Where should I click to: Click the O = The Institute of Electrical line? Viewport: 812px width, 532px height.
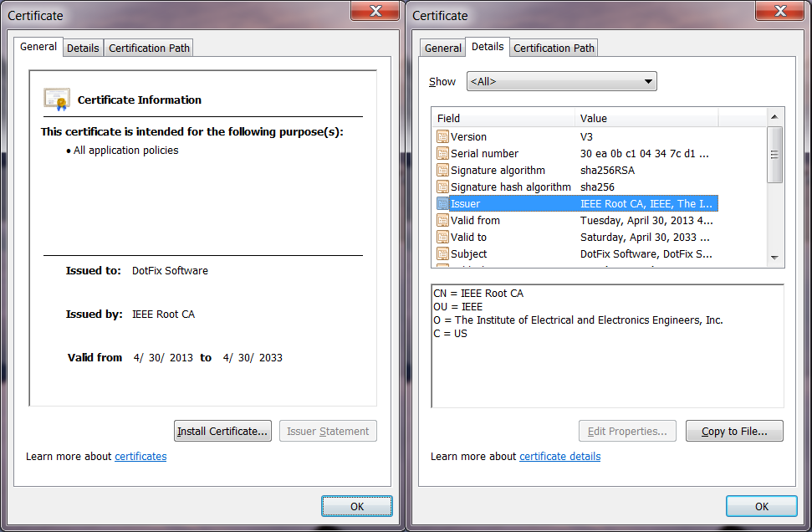(578, 320)
